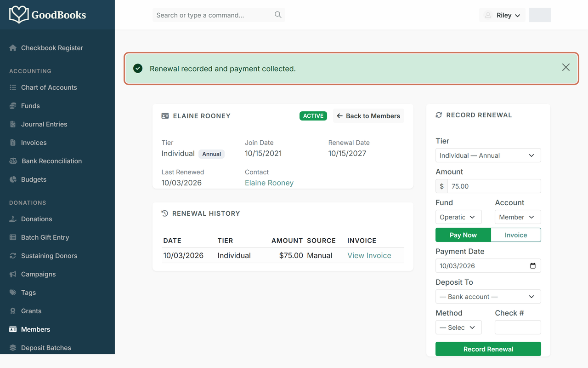Dismiss the renewal success alert
The width and height of the screenshot is (588, 368).
[566, 68]
